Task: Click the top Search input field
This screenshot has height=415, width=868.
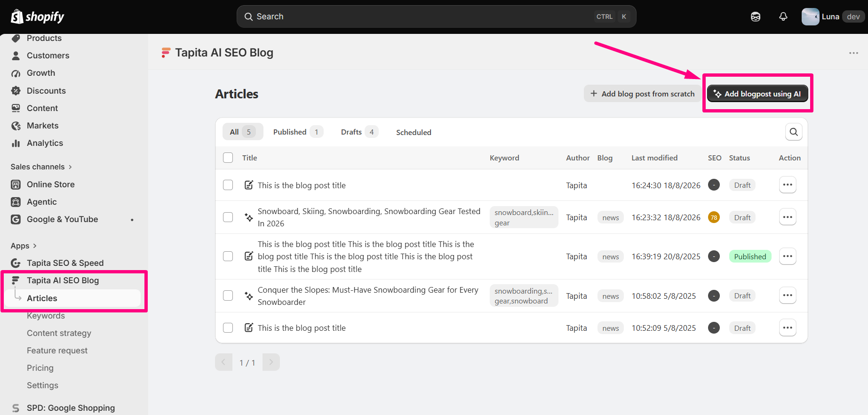Action: click(436, 16)
